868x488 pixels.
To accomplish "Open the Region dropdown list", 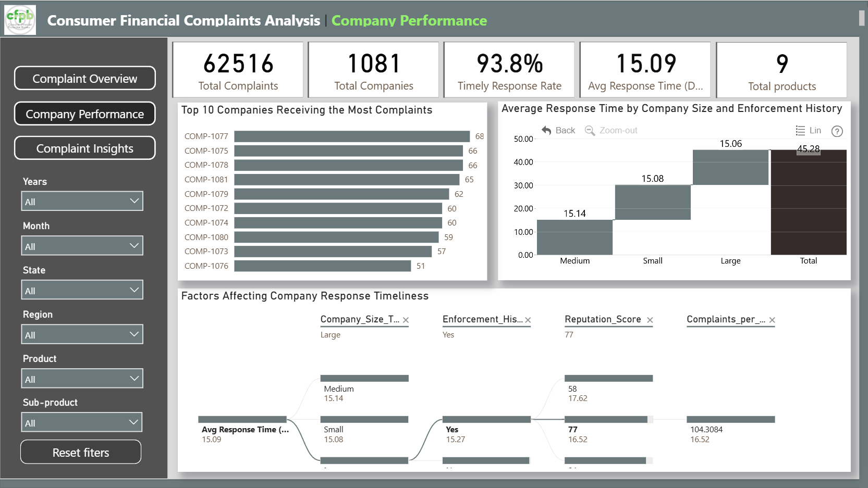I will pos(82,334).
